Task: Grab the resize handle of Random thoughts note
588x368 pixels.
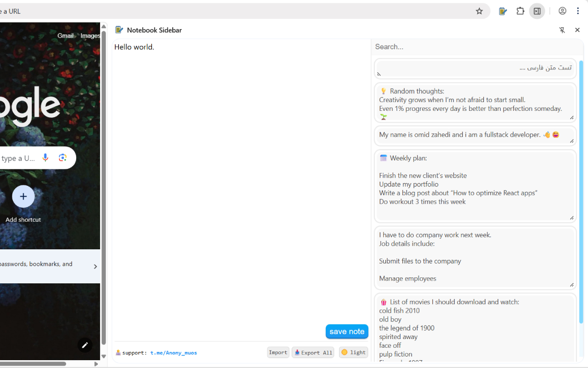Action: [x=571, y=118]
